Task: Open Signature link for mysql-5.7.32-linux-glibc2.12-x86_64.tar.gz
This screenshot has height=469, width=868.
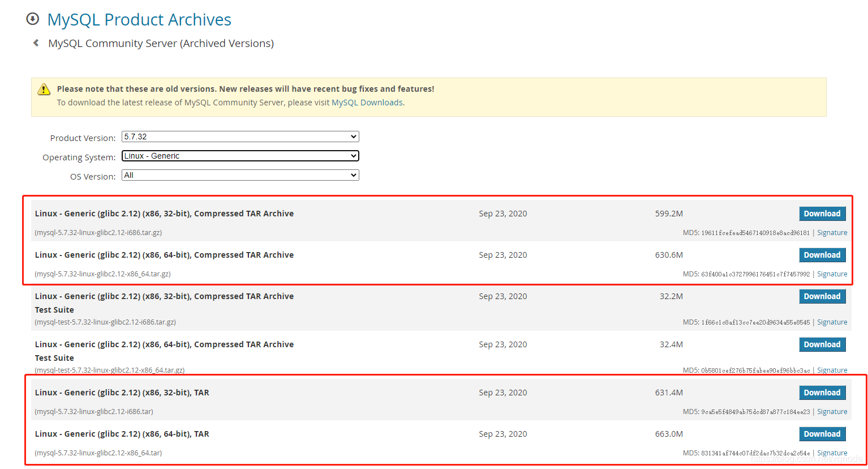Action: coord(832,274)
